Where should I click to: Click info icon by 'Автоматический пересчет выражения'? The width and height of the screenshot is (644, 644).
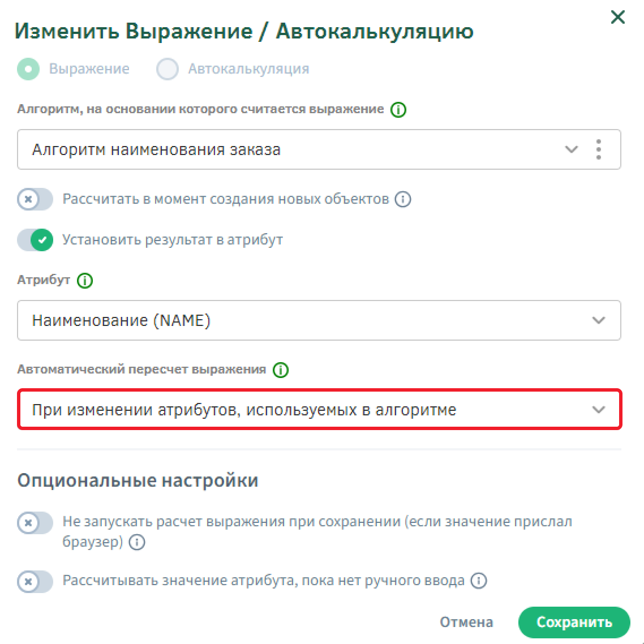pyautogui.click(x=281, y=370)
